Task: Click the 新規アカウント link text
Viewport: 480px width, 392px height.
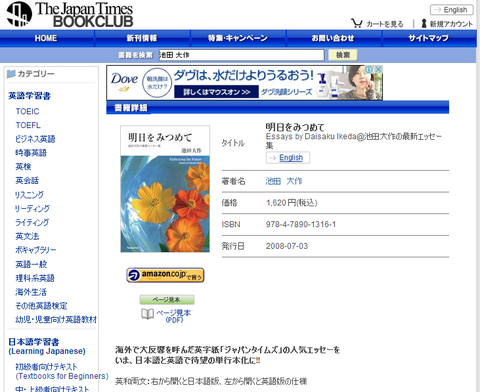Action: tap(451, 24)
